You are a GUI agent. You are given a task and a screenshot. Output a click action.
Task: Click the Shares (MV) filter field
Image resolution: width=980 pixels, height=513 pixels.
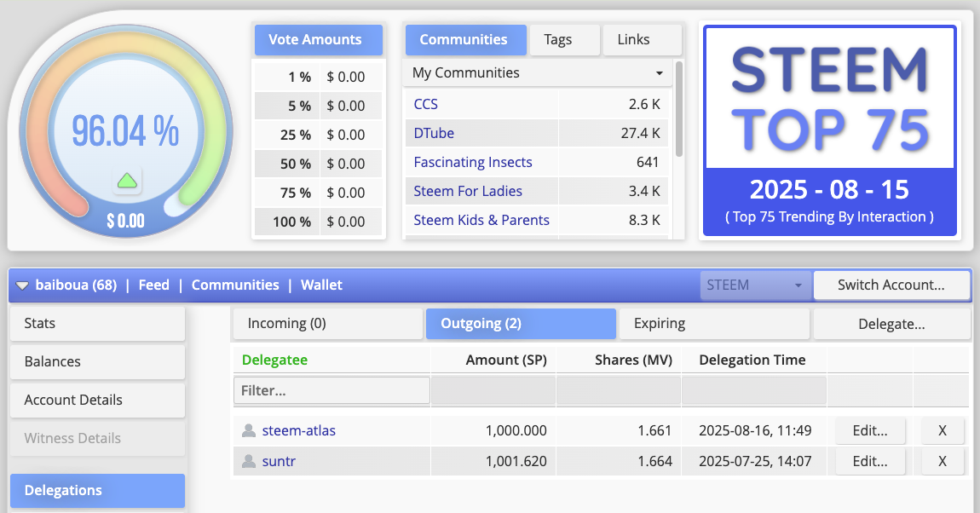(618, 390)
